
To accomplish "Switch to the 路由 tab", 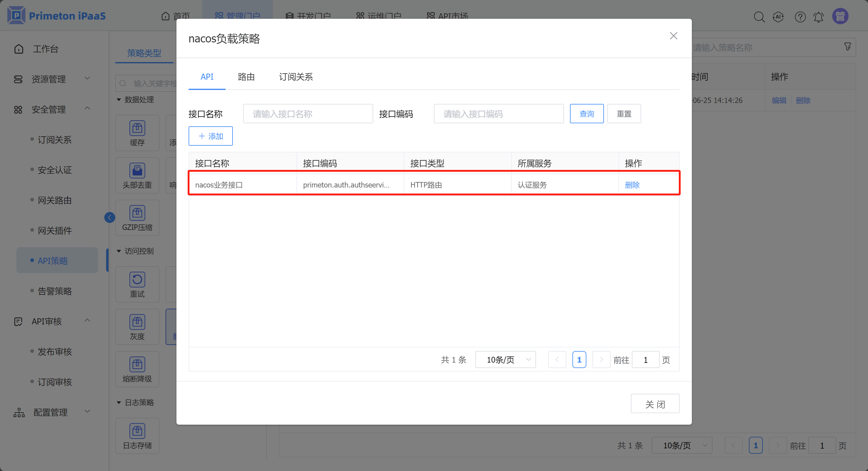I will [x=246, y=77].
